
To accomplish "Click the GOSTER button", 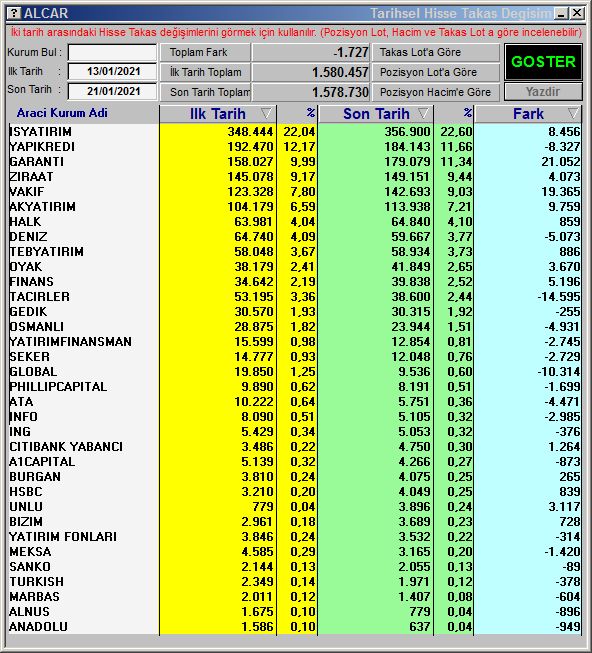I will coord(543,62).
